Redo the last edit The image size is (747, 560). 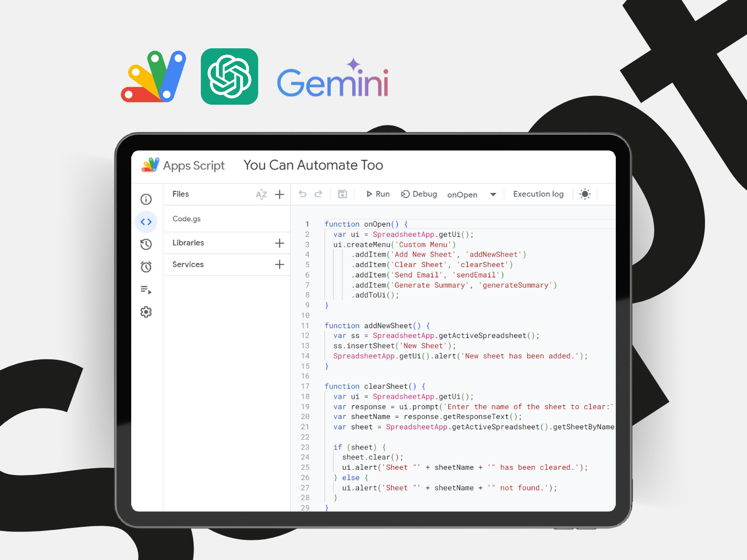(x=319, y=194)
